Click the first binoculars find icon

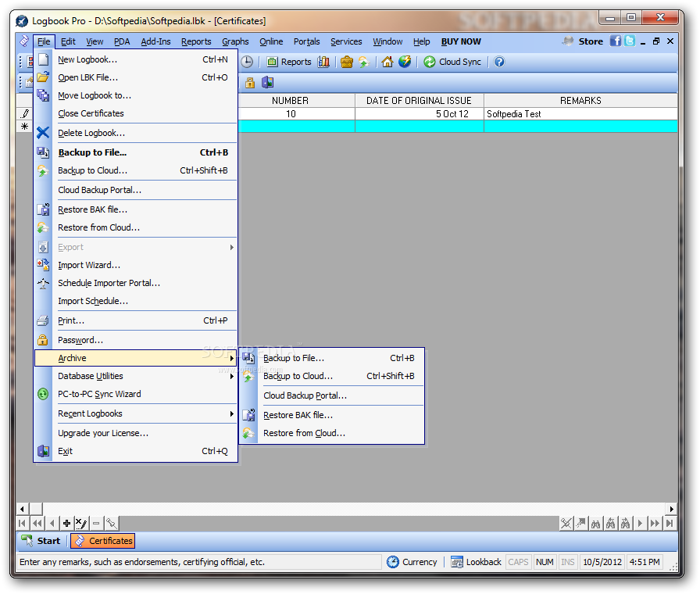pos(595,523)
